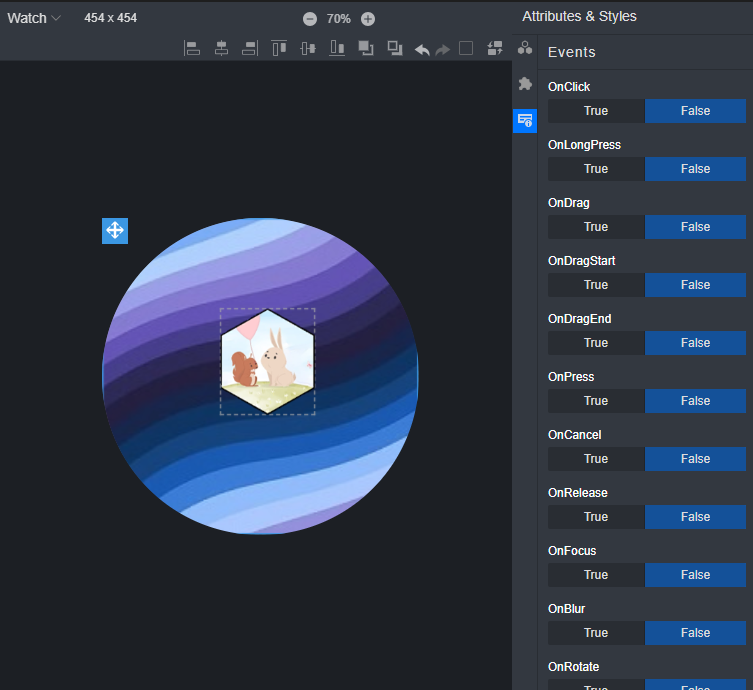
Task: Select the hexagon squirrel and rabbit image
Action: pyautogui.click(x=267, y=361)
